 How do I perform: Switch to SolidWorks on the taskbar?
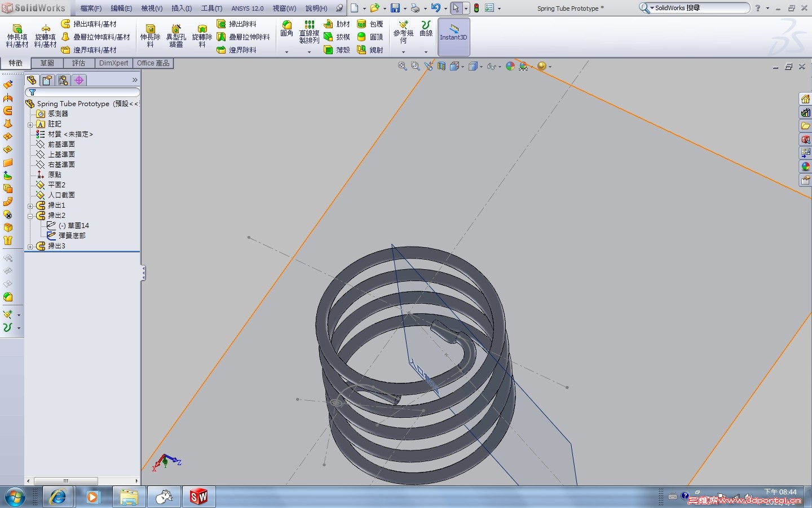point(198,497)
